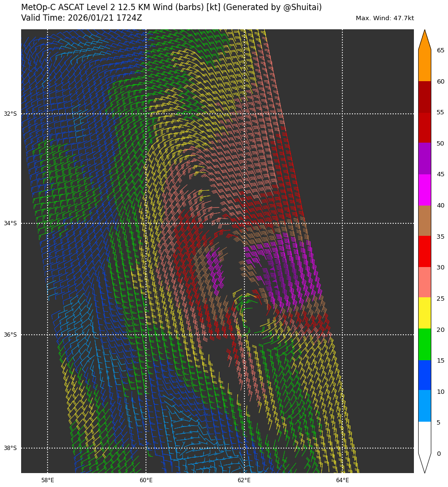Select the yellow 20–25 kt colorbar band
Screen dimensions: 448x487
point(424,313)
